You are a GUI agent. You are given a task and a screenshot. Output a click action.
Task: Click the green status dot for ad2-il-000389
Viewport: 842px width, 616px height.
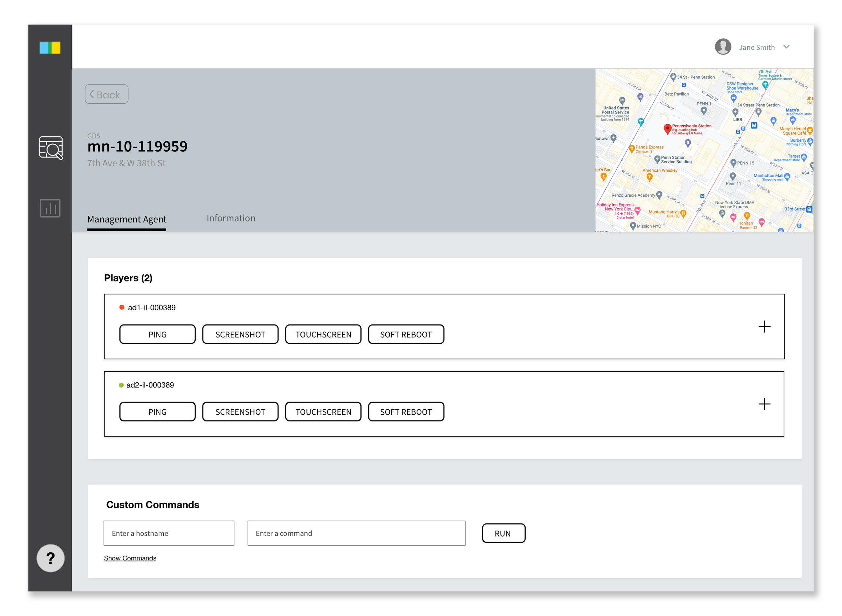pyautogui.click(x=121, y=385)
